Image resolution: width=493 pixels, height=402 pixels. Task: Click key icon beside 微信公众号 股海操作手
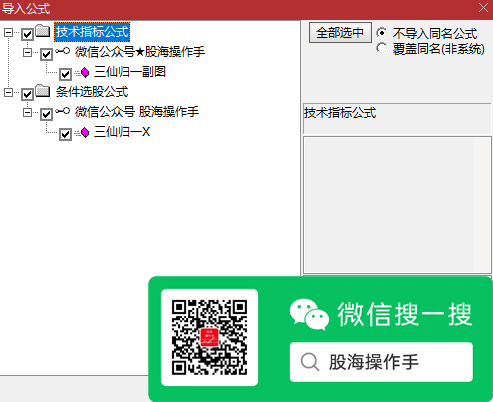[x=63, y=111]
